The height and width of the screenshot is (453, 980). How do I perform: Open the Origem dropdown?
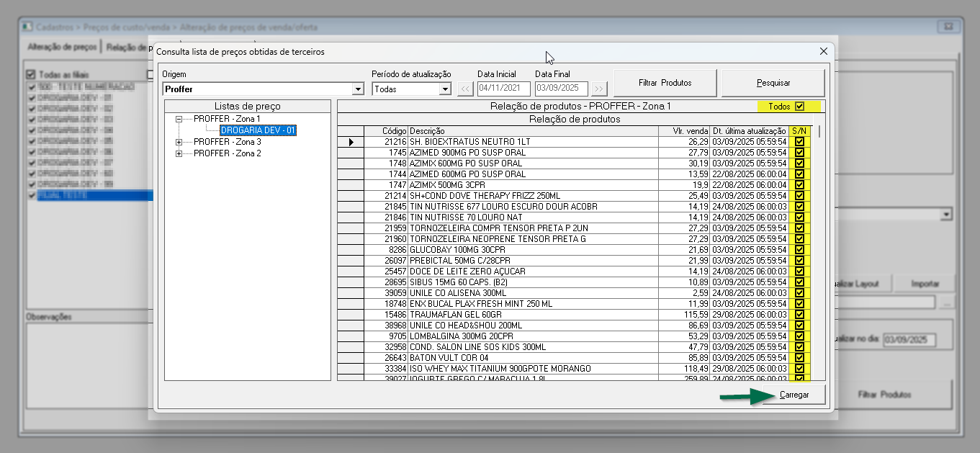click(358, 89)
